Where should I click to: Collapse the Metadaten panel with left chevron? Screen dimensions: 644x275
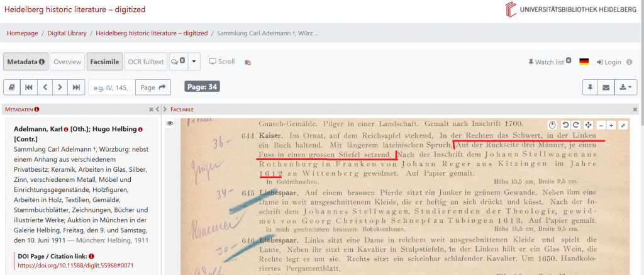[x=158, y=109]
